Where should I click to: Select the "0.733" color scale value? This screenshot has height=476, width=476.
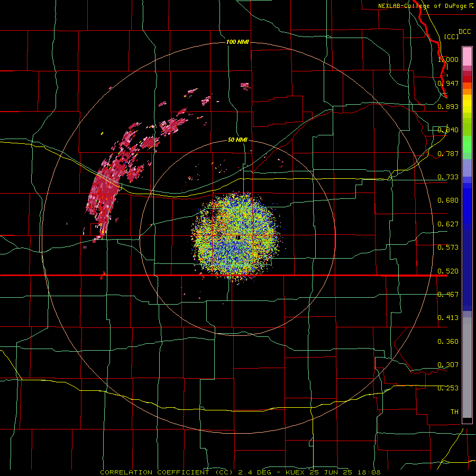click(448, 177)
